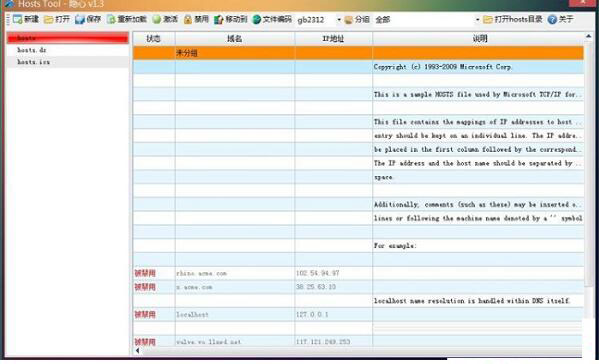Reload hosts using 重新加载 icon
The height and width of the screenshot is (364, 599).
point(111,19)
